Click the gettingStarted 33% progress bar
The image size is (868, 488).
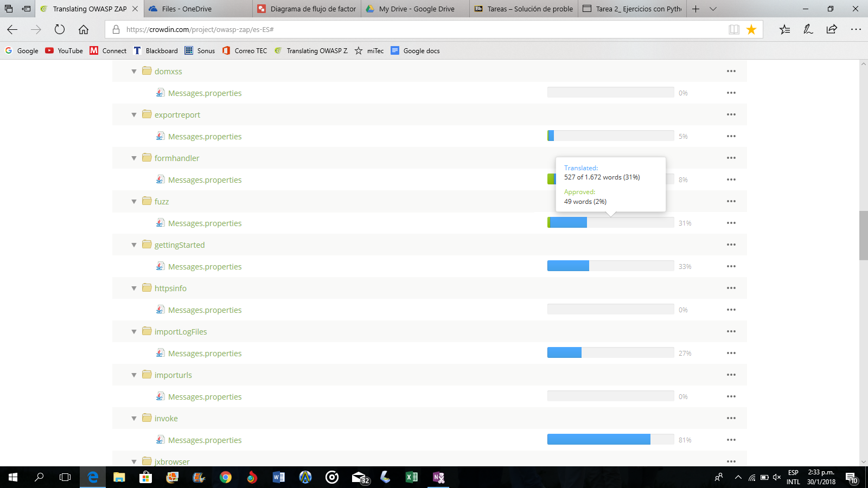click(610, 266)
